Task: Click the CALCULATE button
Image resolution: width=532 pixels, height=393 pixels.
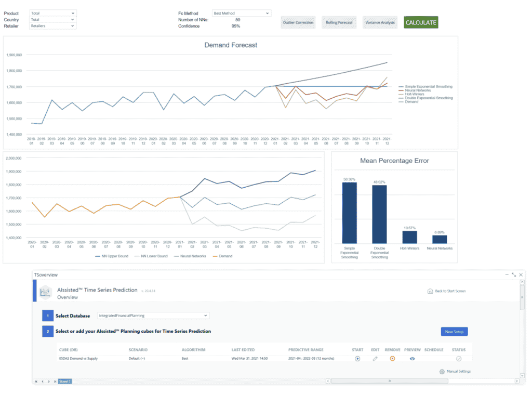Action: point(421,22)
